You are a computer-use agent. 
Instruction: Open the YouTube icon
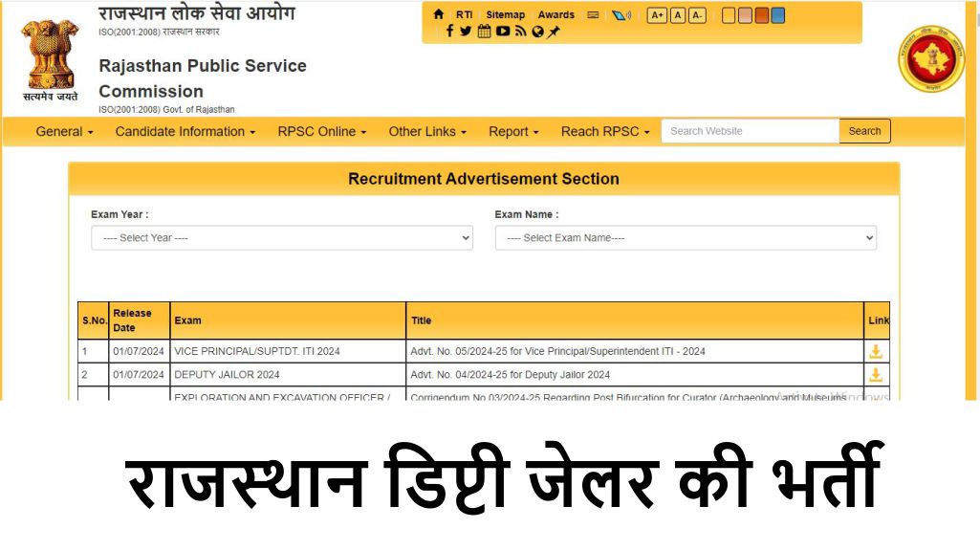(x=503, y=31)
